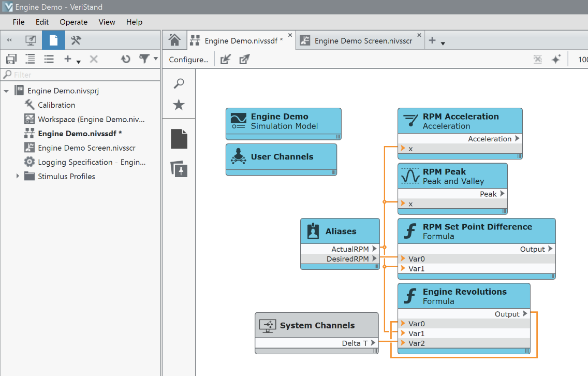Image resolution: width=588 pixels, height=376 pixels.
Task: Open the Operate menu
Action: point(73,22)
